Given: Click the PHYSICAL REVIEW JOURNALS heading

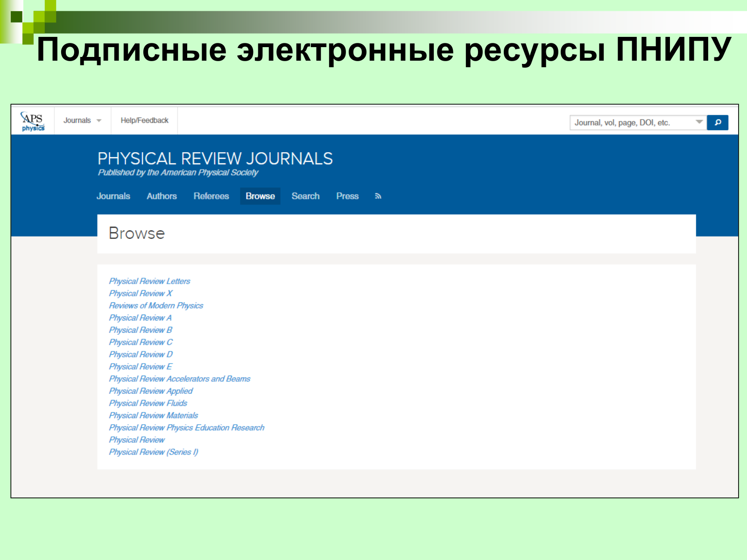Looking at the screenshot, I should click(x=215, y=159).
